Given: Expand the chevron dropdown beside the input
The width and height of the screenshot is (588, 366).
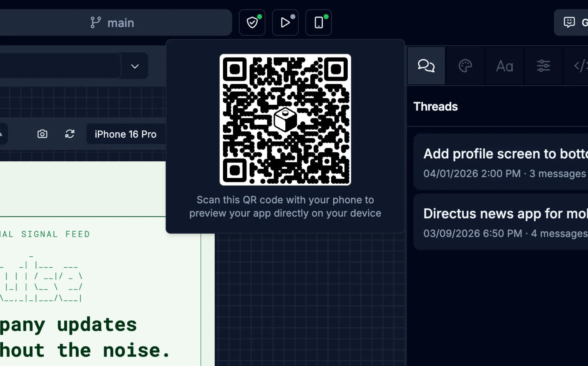Looking at the screenshot, I should pyautogui.click(x=135, y=66).
